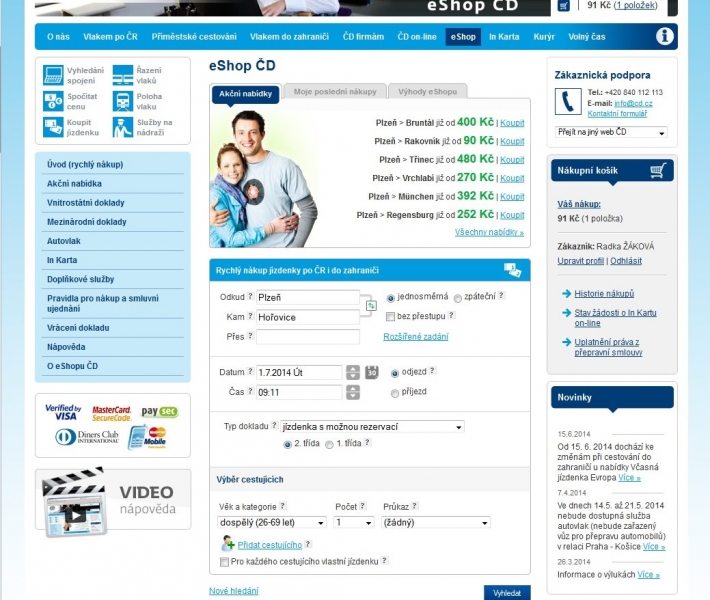Click help icon beside Věk a kategorie
Image resolution: width=710 pixels, height=600 pixels.
coord(283,506)
